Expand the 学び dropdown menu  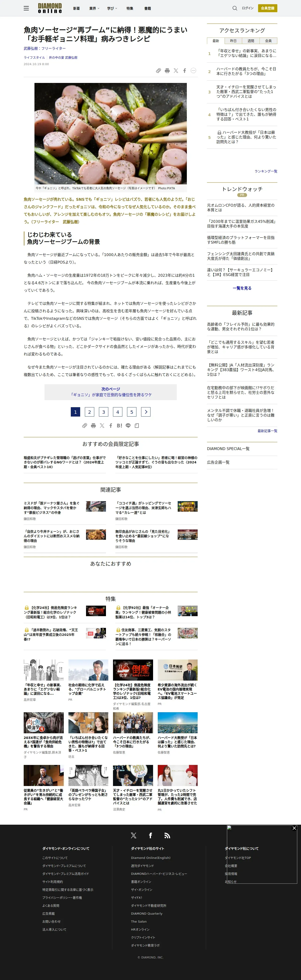pyautogui.click(x=112, y=8)
